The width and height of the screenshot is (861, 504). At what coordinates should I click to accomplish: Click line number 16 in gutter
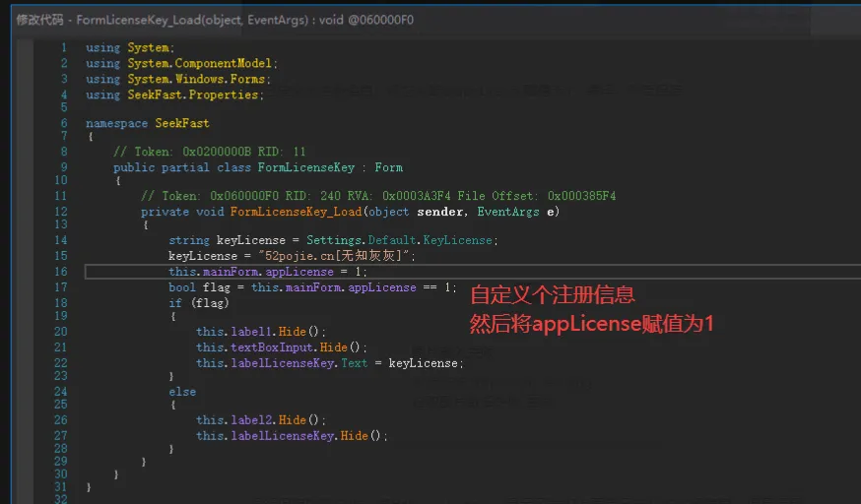click(x=60, y=272)
